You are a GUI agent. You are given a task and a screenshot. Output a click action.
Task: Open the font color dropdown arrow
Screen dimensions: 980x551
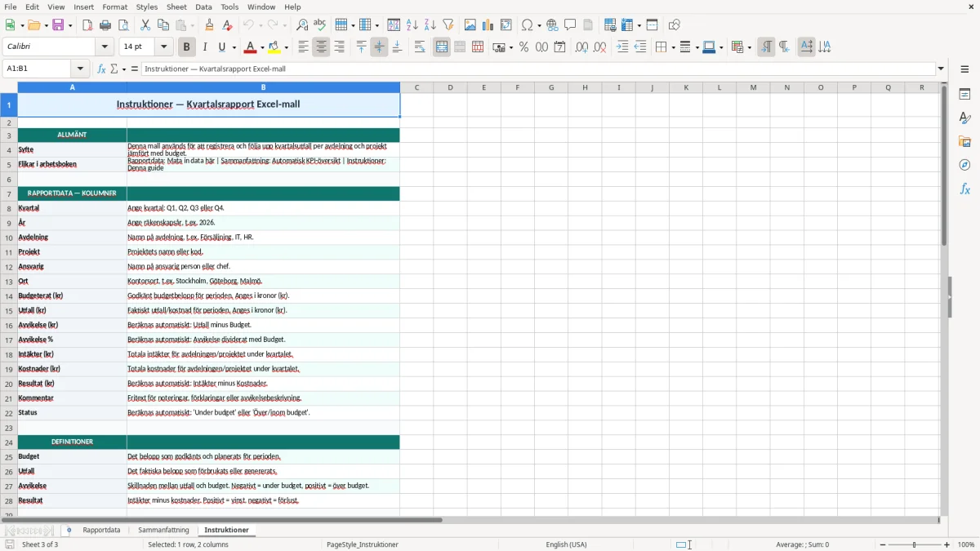click(262, 47)
